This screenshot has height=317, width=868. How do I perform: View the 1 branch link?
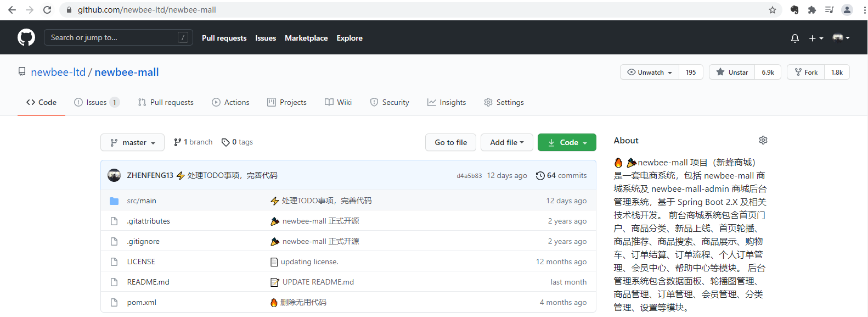tap(193, 142)
